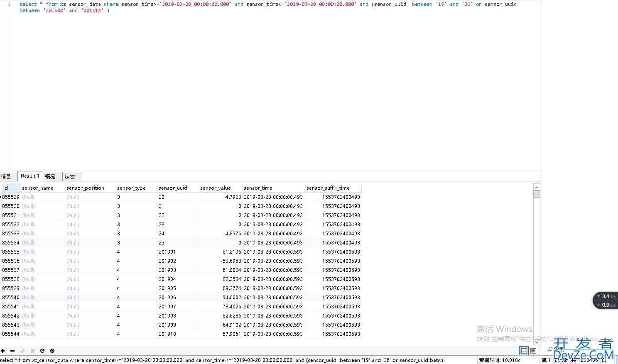Screen dimensions: 618x364
Task: Apply changes with the checkmark icon
Action: [x=22, y=351]
